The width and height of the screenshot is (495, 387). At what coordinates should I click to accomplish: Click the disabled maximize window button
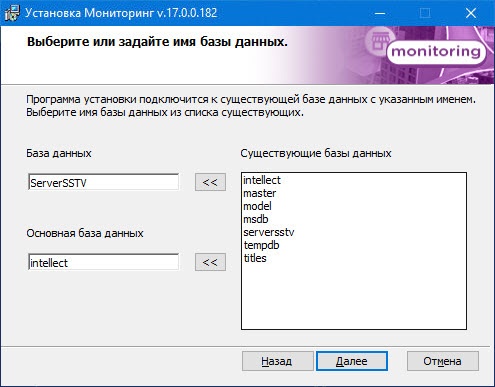click(425, 13)
